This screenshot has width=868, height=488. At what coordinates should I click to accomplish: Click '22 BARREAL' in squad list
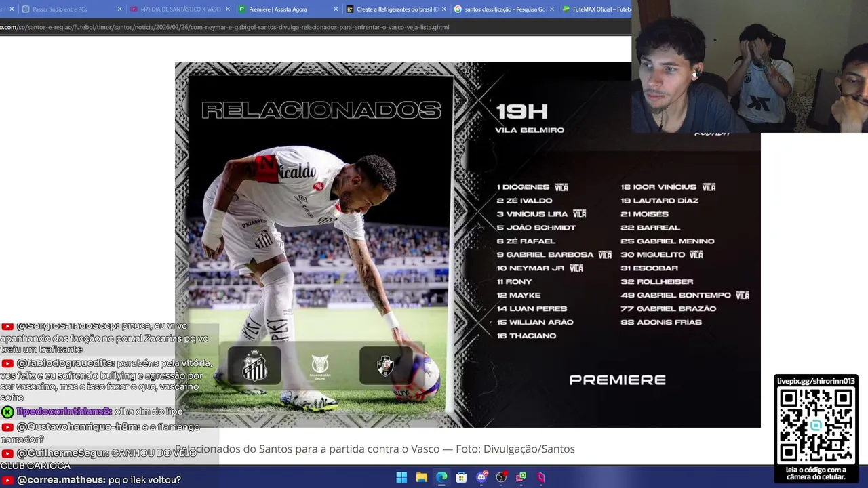tap(650, 228)
